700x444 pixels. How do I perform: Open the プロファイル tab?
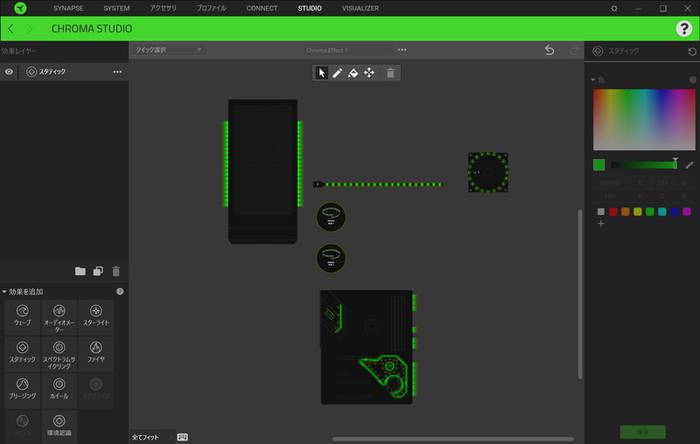coord(211,8)
